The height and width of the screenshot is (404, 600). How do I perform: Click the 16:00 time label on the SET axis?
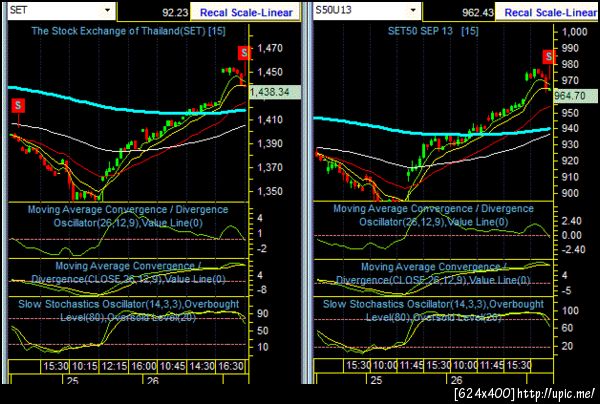[x=144, y=366]
